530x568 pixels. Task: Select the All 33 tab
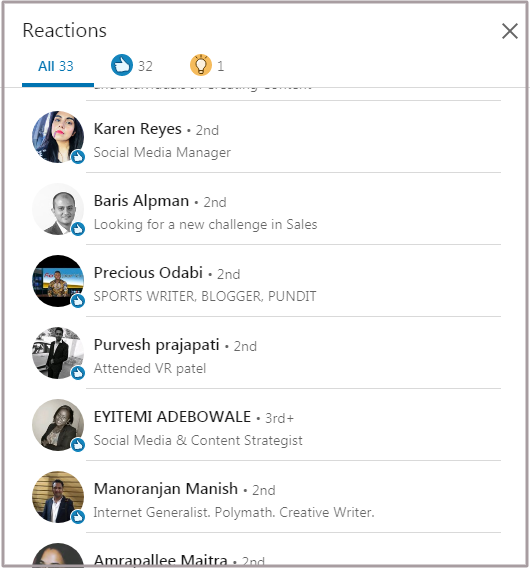pos(58,66)
